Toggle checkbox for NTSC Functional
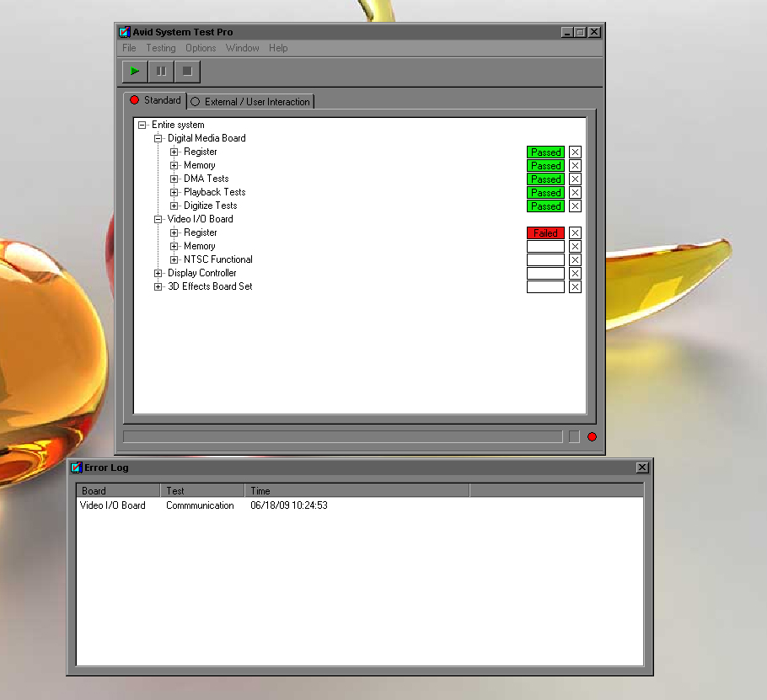Viewport: 767px width, 700px height. (575, 260)
